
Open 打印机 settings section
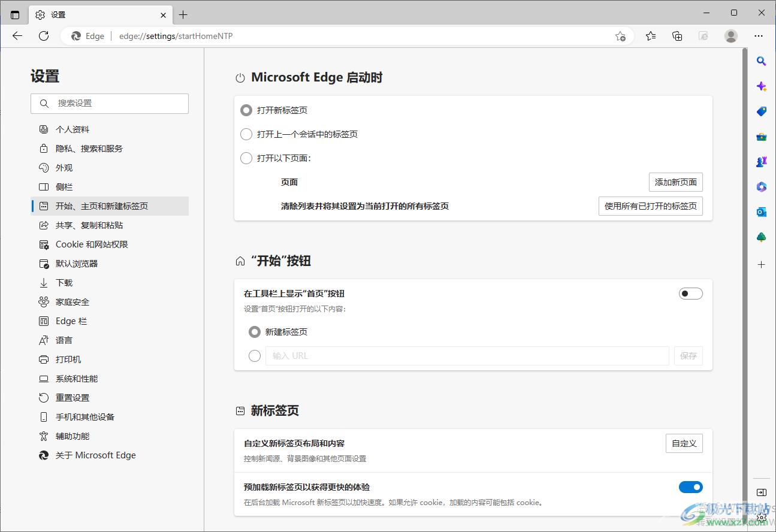click(x=110, y=359)
